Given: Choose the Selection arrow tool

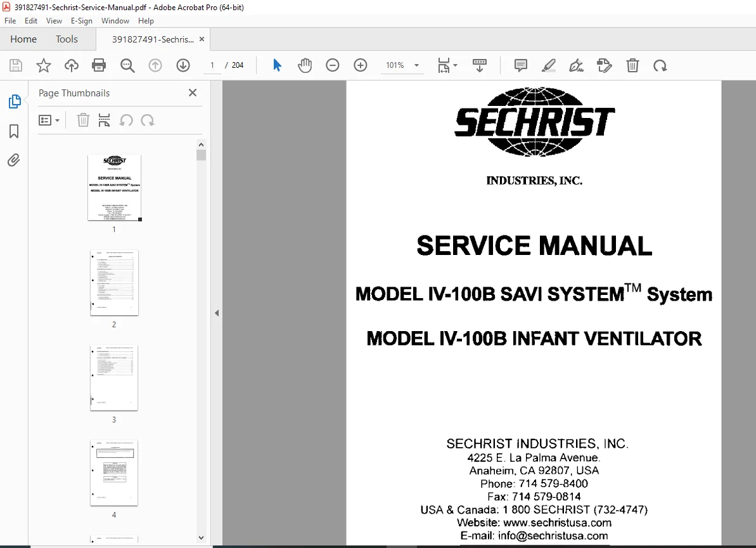Looking at the screenshot, I should (277, 65).
